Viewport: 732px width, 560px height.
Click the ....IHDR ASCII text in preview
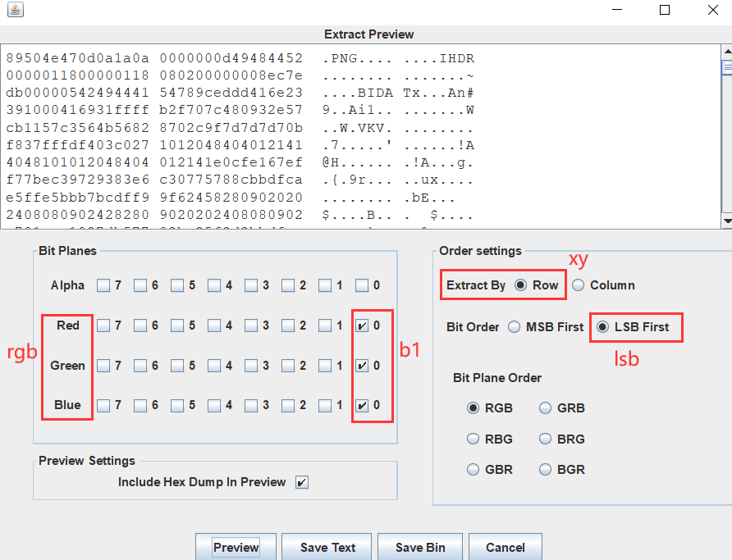(439, 58)
